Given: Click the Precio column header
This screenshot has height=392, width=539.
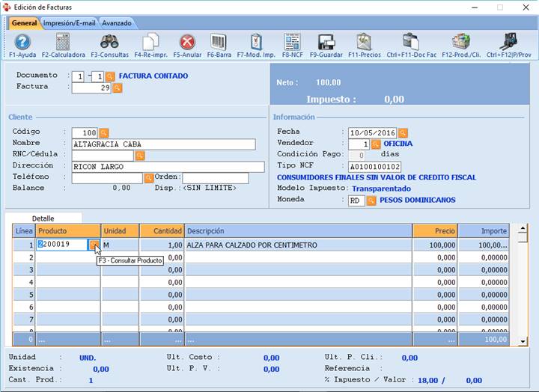Looking at the screenshot, I should (435, 231).
